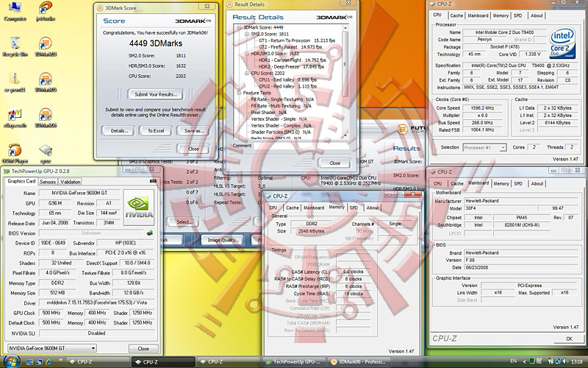Open the jetAudio desktop shortcut

tap(46, 11)
